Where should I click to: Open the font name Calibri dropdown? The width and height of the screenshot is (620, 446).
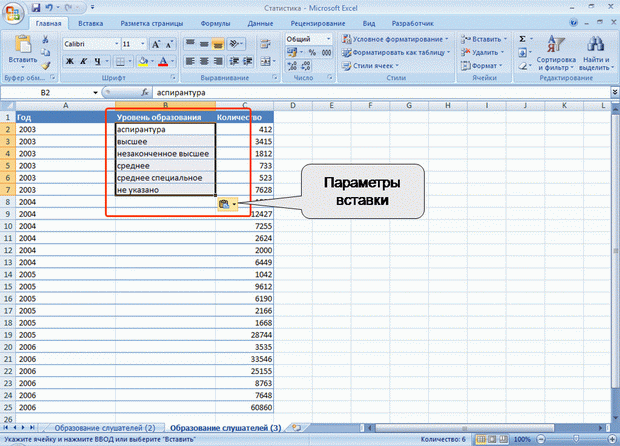tap(116, 44)
